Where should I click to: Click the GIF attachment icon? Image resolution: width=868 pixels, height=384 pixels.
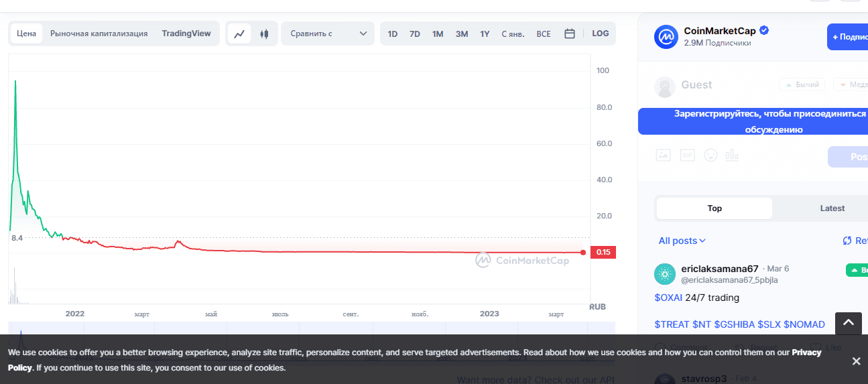687,155
